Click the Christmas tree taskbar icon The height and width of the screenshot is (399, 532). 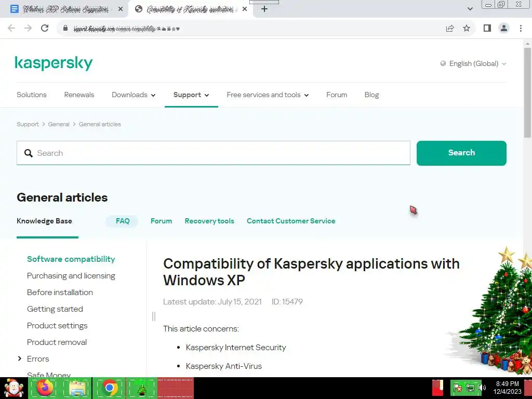tap(141, 389)
